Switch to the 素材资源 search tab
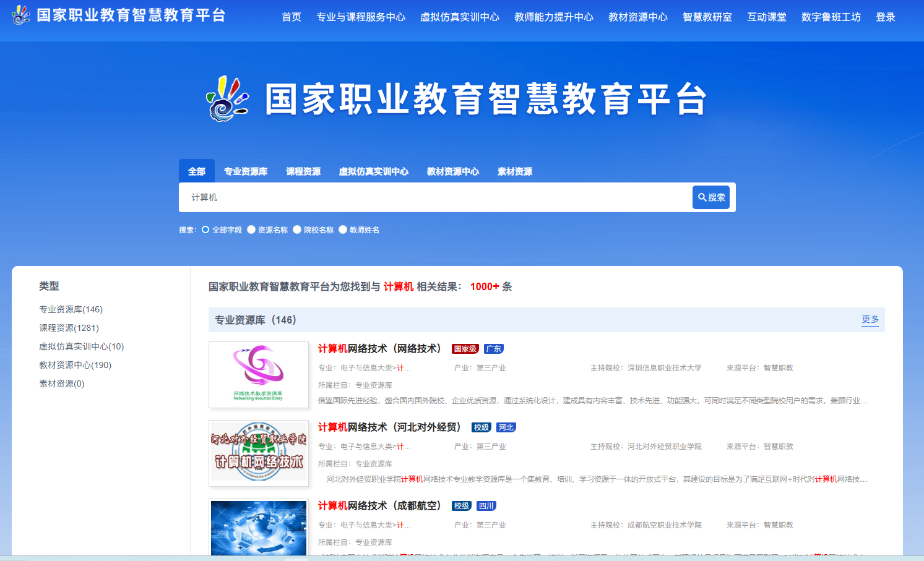The width and height of the screenshot is (924, 561). click(x=515, y=171)
